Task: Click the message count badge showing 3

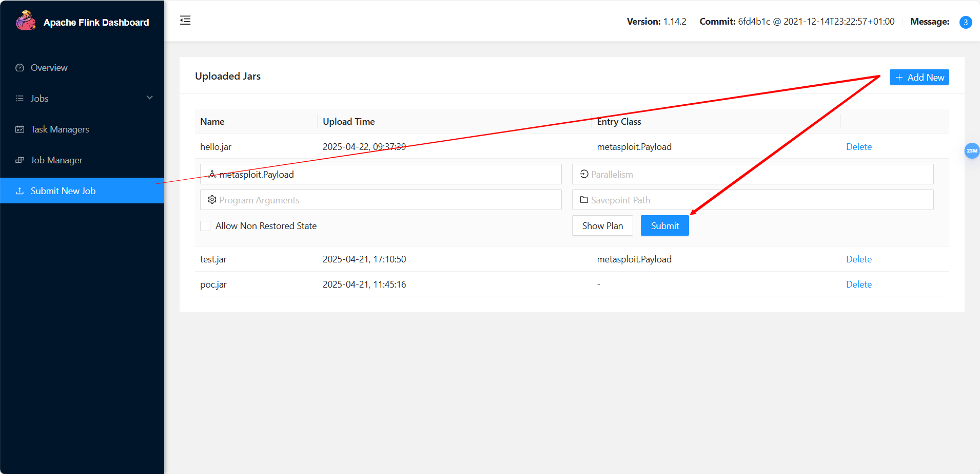Action: [x=966, y=22]
